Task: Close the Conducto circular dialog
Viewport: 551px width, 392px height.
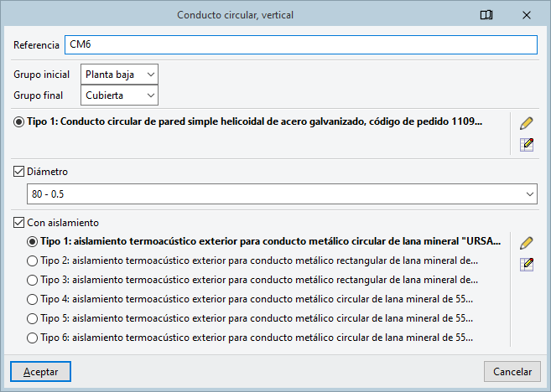Action: 526,15
